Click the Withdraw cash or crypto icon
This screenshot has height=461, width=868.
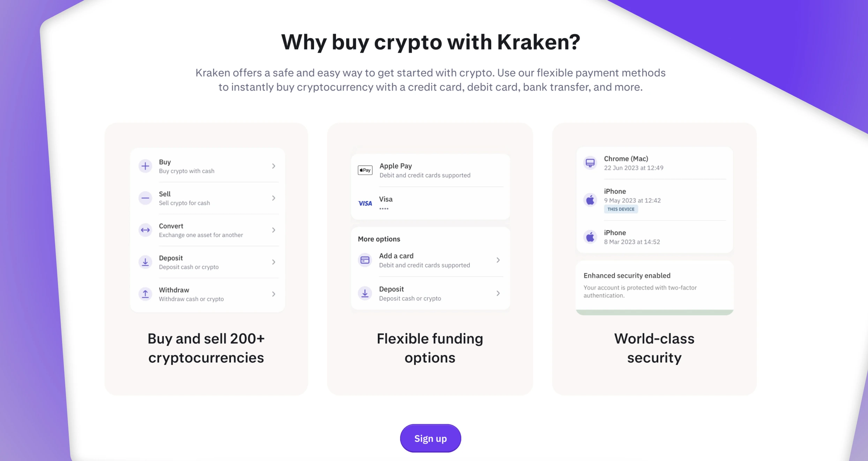pyautogui.click(x=146, y=293)
